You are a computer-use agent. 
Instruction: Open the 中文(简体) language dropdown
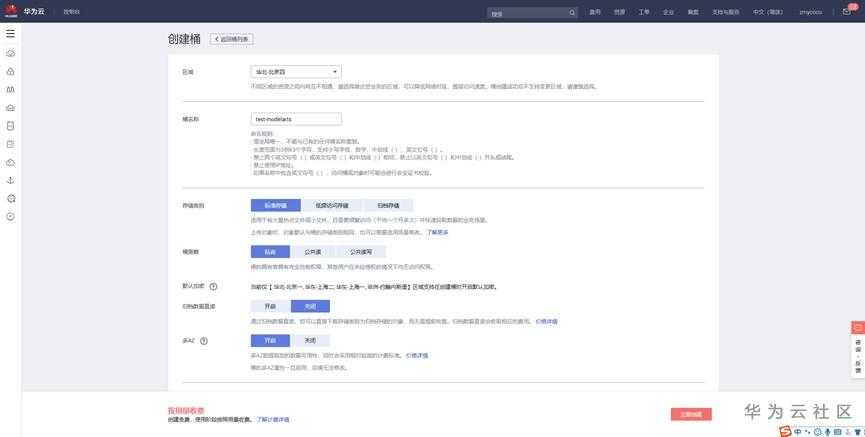767,12
